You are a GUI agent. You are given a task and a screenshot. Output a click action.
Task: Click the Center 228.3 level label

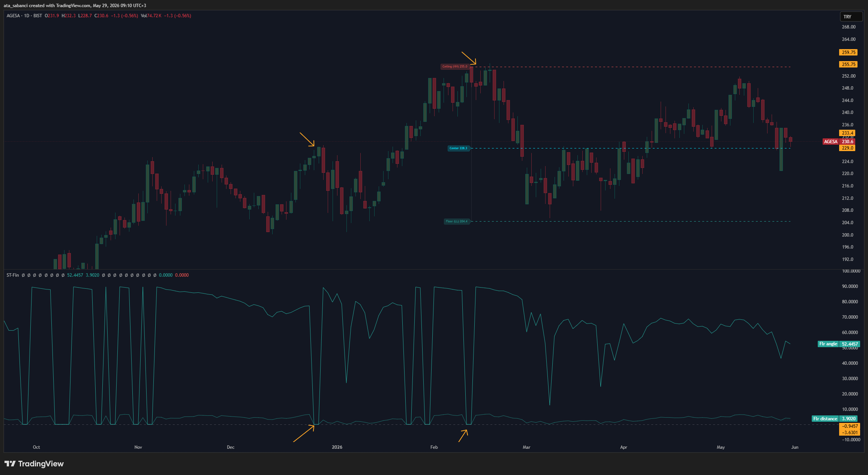click(x=459, y=148)
